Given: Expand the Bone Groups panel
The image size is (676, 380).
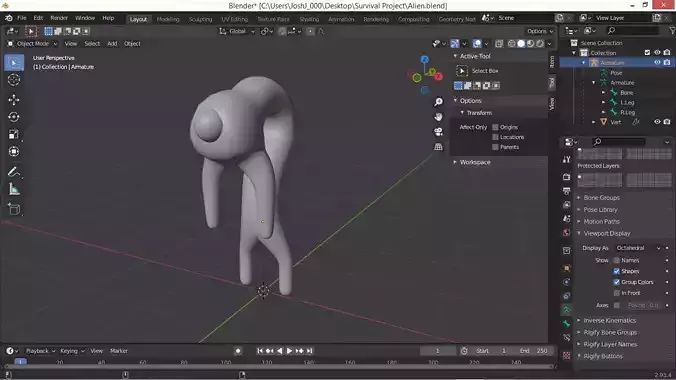Looking at the screenshot, I should click(x=601, y=198).
